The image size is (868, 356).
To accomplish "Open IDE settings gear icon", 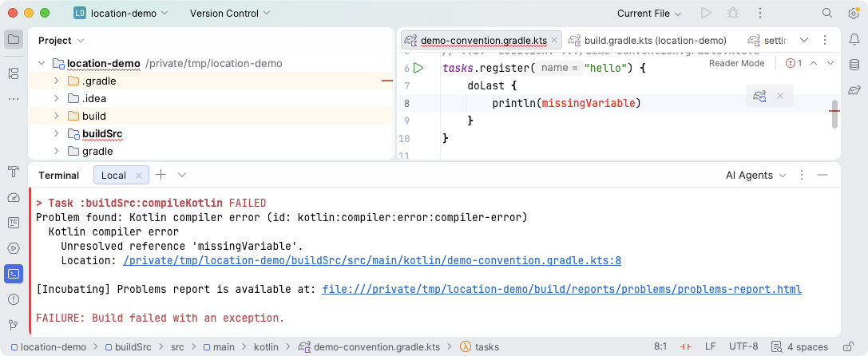I will coord(854,14).
